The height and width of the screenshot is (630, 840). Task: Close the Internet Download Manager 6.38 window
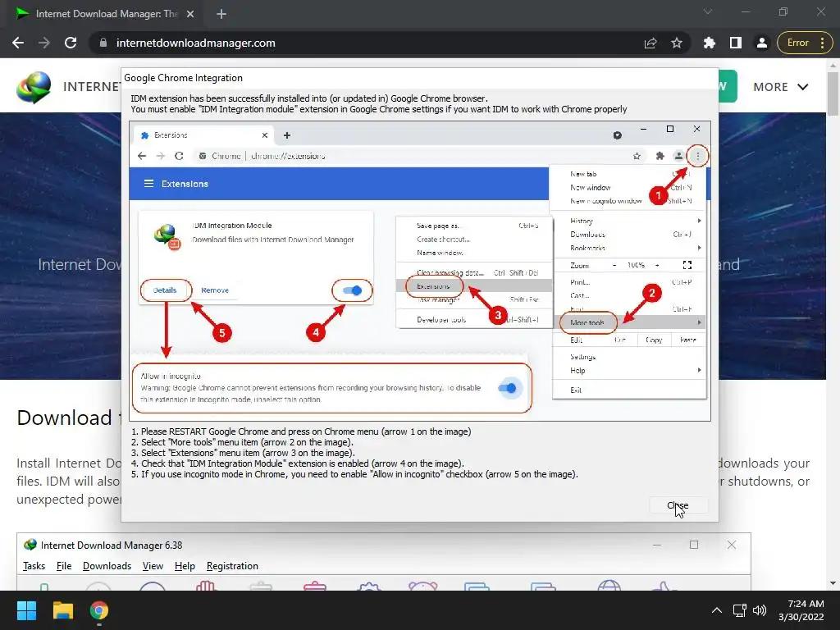[731, 545]
